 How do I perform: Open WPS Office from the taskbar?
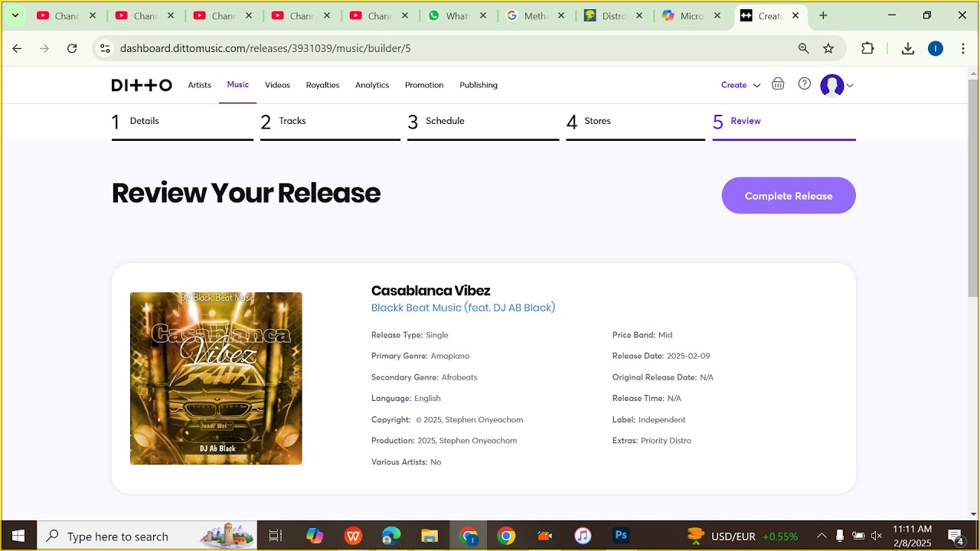point(353,536)
